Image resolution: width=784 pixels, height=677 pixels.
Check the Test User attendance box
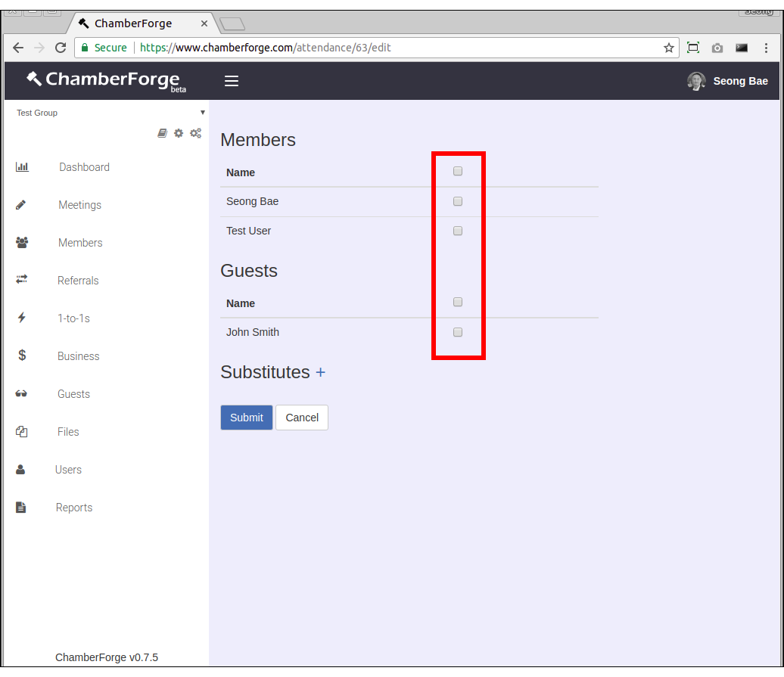click(458, 231)
